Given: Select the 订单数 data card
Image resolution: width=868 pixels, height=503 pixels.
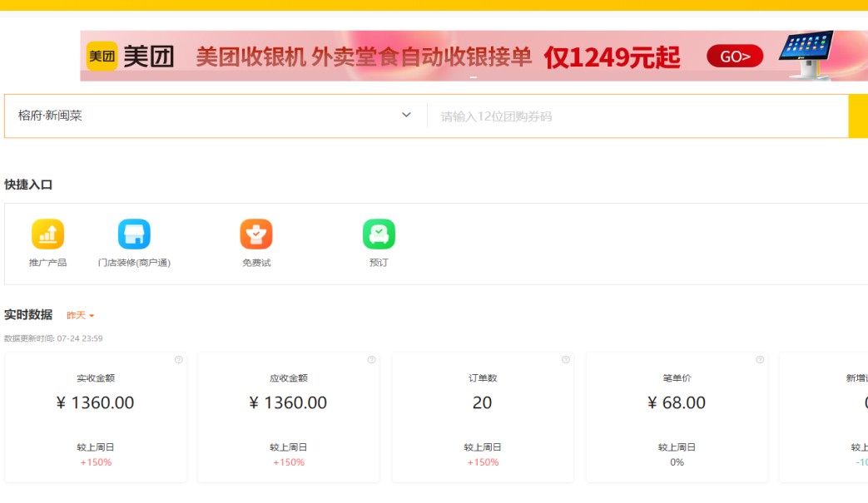Looking at the screenshot, I should (483, 416).
